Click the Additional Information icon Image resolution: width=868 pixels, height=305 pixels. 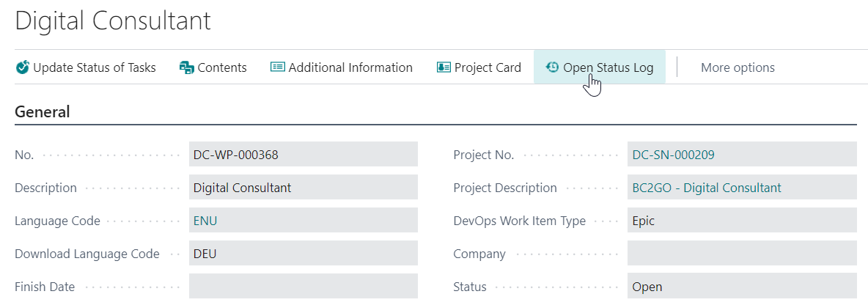tap(278, 67)
